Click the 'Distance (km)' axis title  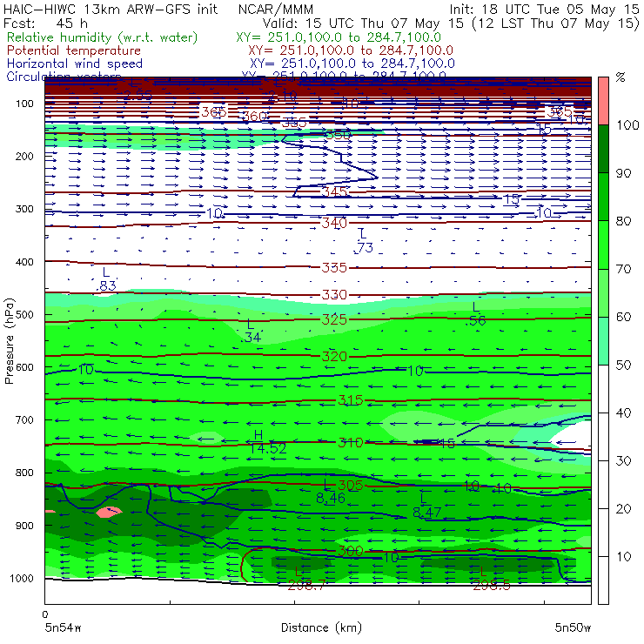tap(321, 627)
